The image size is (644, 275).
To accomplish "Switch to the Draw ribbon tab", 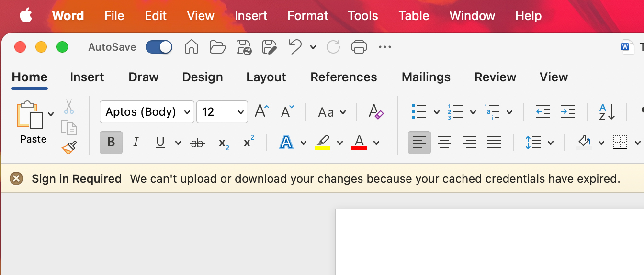I will (x=144, y=77).
